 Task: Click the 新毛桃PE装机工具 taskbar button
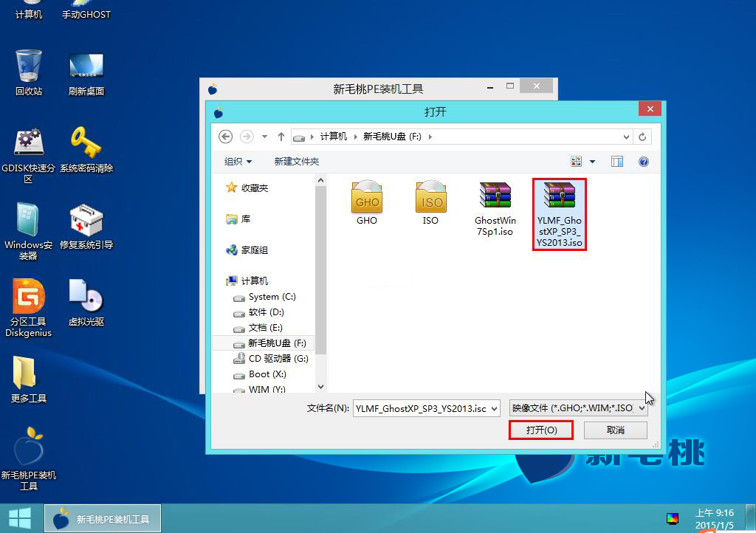[x=103, y=518]
